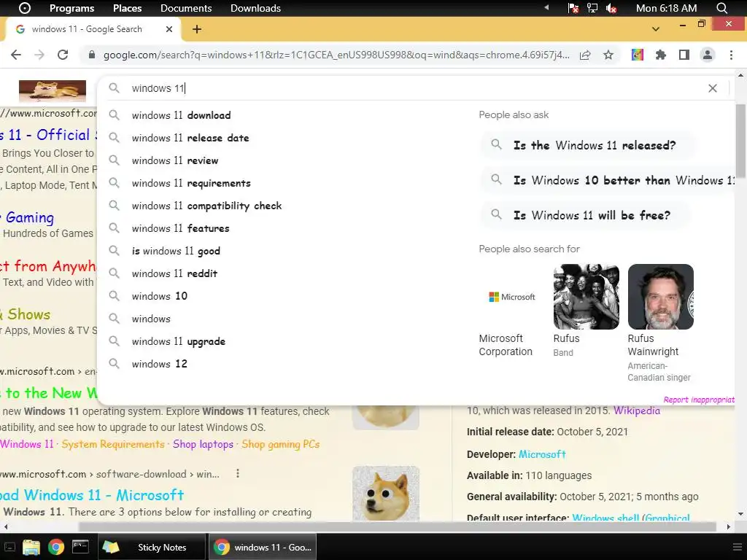Open the tab search chevron
Viewport: 747px width, 560px height.
click(x=656, y=29)
